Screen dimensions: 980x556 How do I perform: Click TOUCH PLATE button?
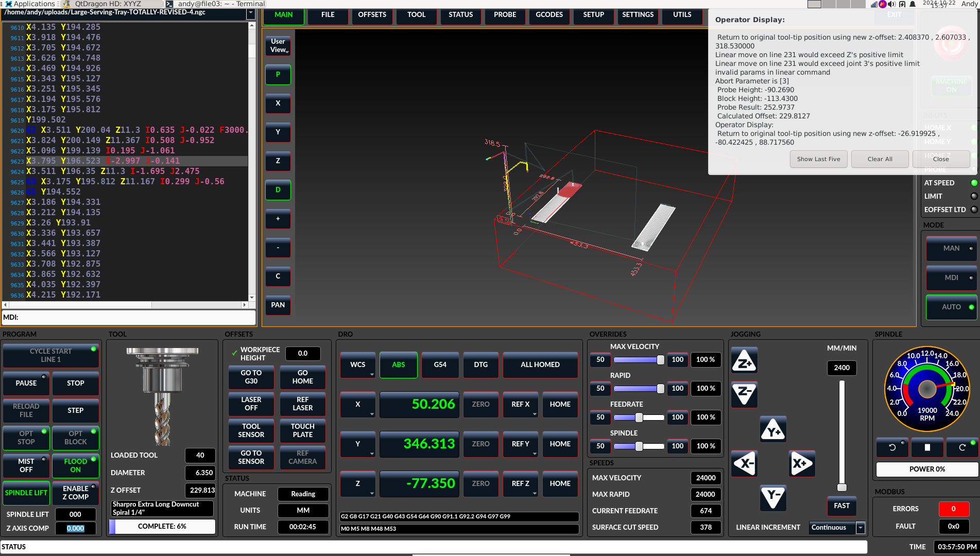[303, 431]
